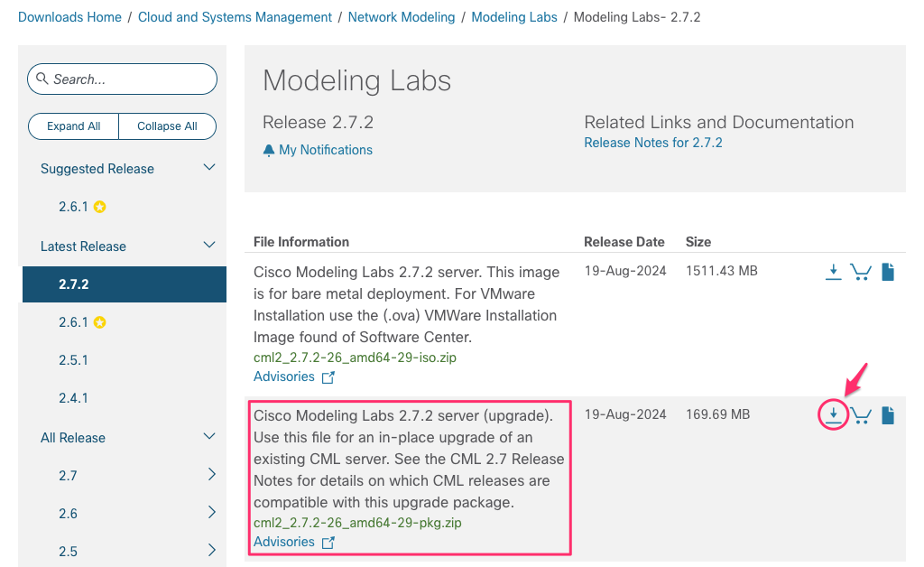Collapse the Latest Release section

tap(209, 246)
